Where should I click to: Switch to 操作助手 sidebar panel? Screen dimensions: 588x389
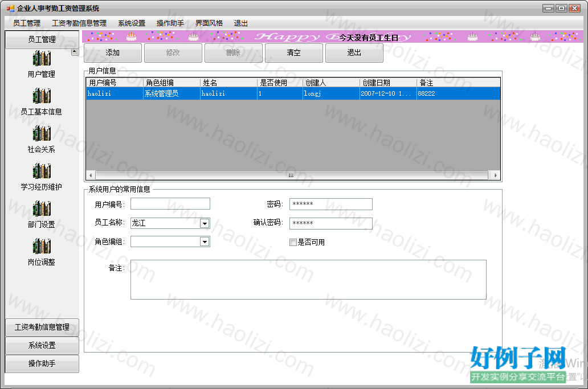[x=42, y=363]
